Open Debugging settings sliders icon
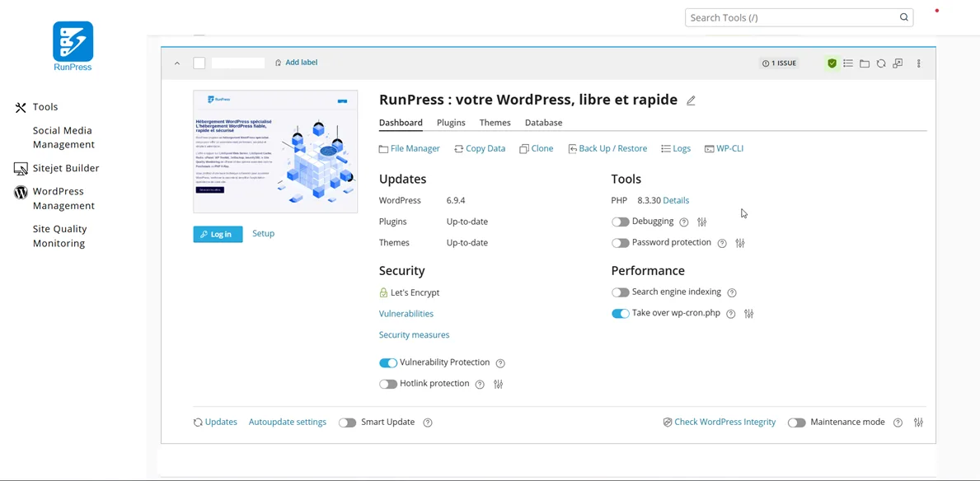Viewport: 980px width, 481px height. coord(702,222)
